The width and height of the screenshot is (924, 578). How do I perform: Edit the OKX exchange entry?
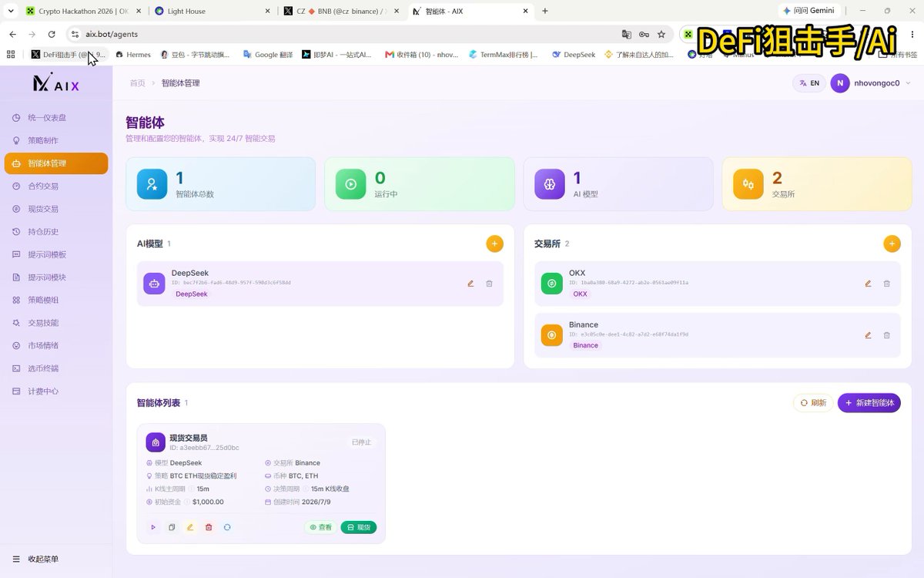pos(868,284)
